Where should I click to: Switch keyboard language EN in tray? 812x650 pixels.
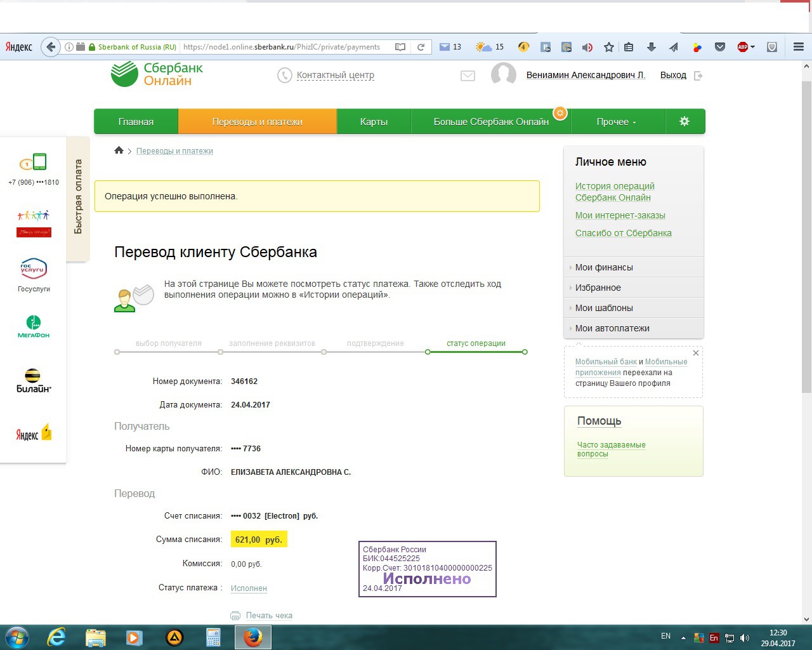point(665,636)
